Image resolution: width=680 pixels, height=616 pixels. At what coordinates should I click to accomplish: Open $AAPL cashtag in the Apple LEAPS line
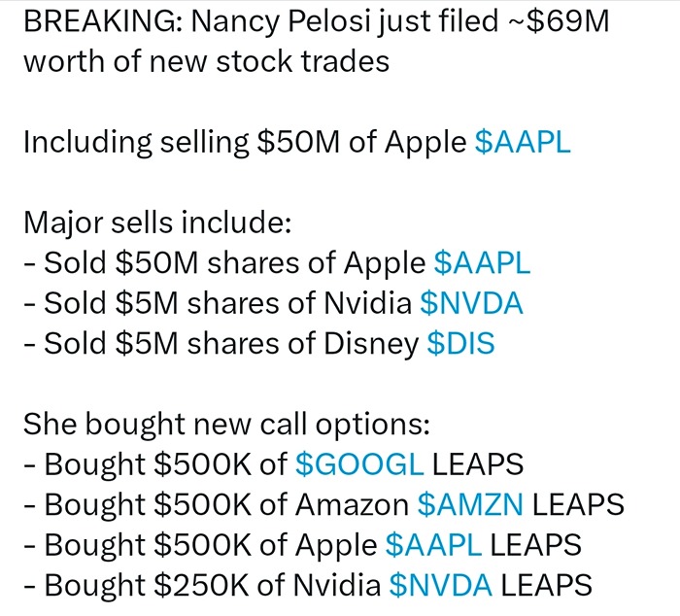(433, 545)
